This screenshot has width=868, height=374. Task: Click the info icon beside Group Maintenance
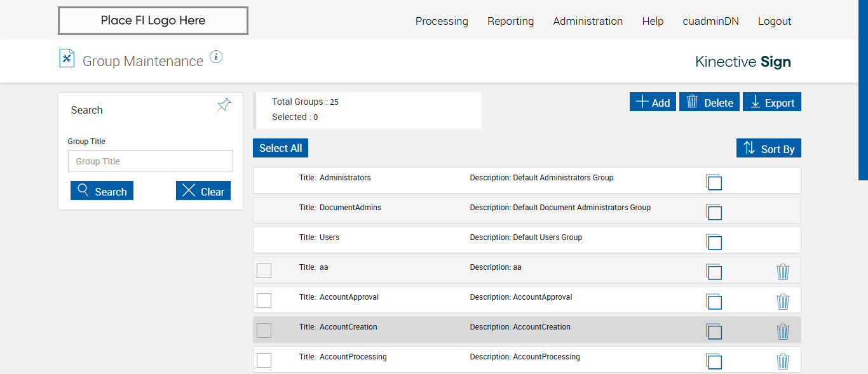pyautogui.click(x=216, y=57)
